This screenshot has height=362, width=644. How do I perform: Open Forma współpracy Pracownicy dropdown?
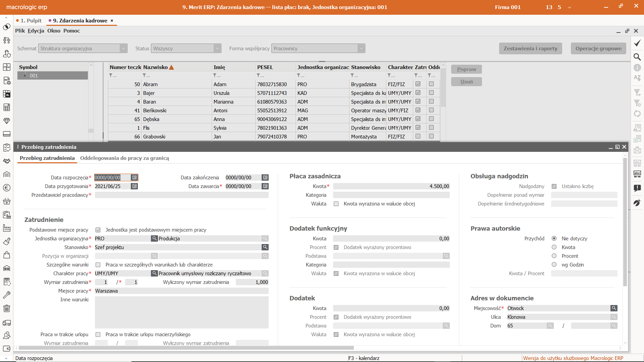(361, 48)
